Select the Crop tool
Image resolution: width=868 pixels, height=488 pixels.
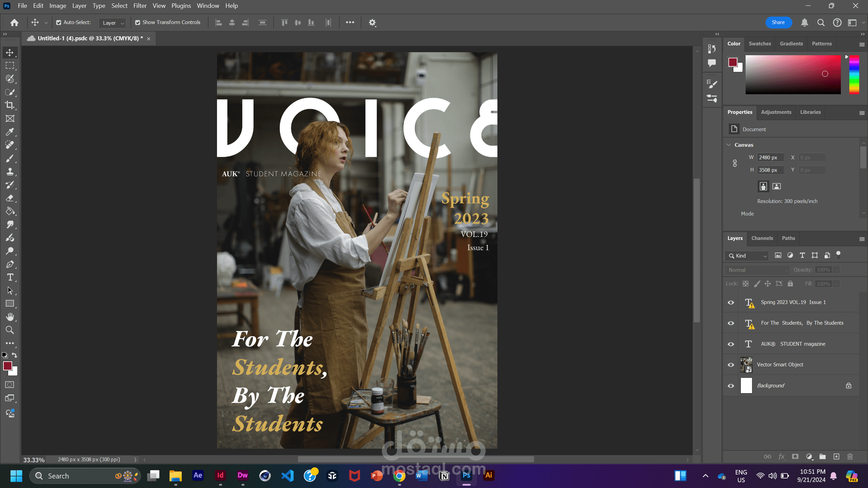pos(10,105)
